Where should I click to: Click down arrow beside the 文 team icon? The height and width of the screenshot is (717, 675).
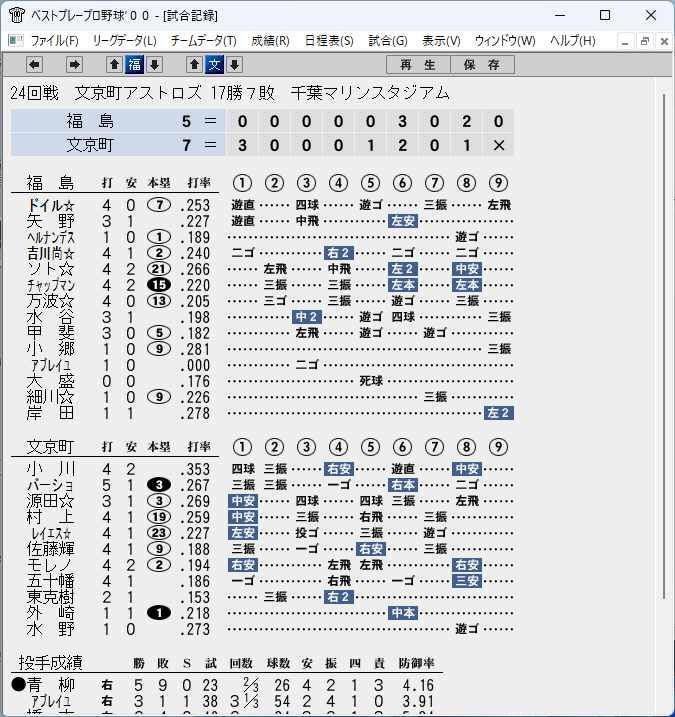[x=235, y=64]
